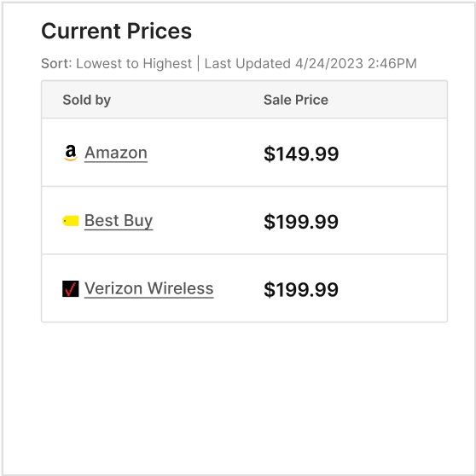Click the Amazon logo icon
Image resolution: width=476 pixels, height=476 pixels.
tap(71, 153)
